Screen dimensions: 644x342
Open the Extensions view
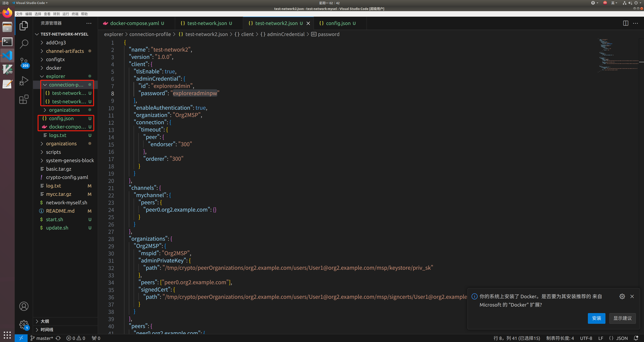click(24, 99)
